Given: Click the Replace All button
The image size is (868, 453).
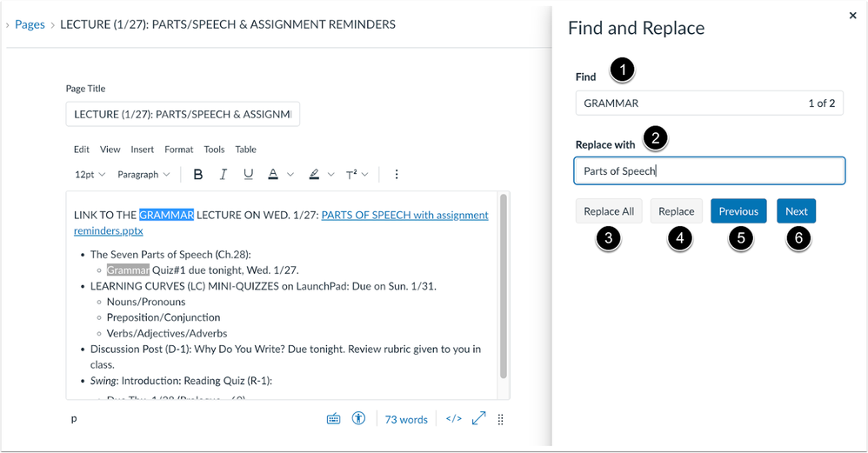Looking at the screenshot, I should (609, 211).
